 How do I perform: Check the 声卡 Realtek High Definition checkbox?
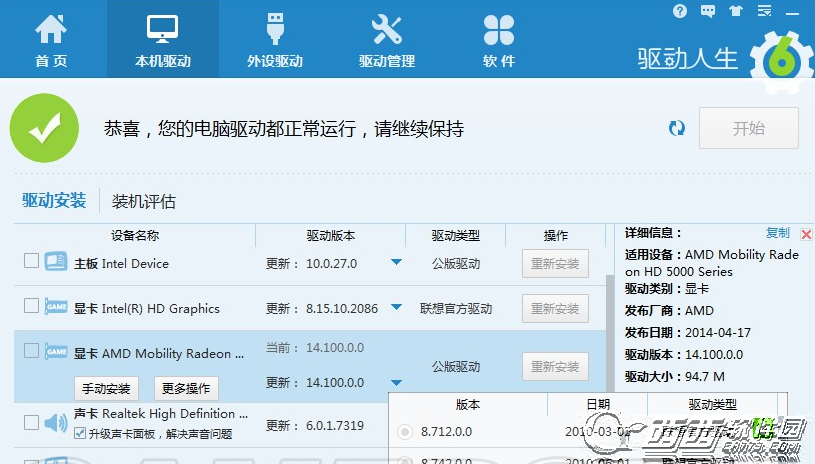click(x=31, y=422)
